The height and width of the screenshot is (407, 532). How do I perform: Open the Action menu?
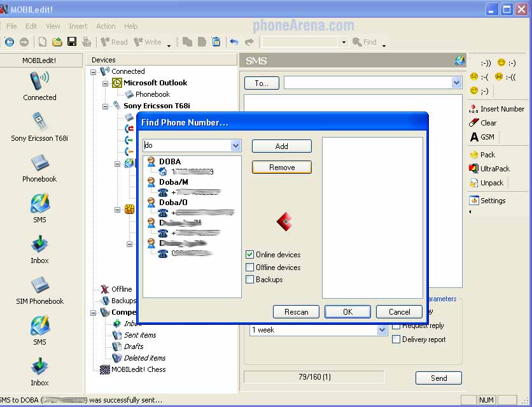tap(106, 26)
